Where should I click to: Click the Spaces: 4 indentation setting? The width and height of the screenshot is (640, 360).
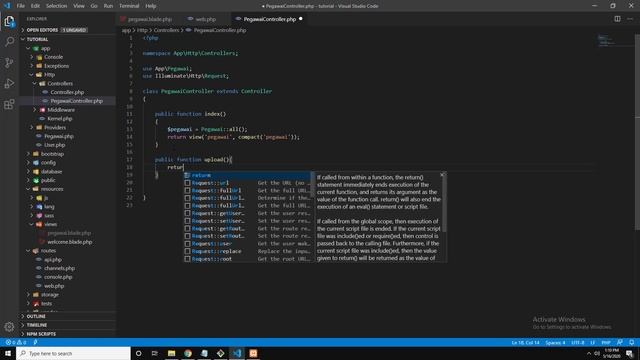tap(555, 342)
